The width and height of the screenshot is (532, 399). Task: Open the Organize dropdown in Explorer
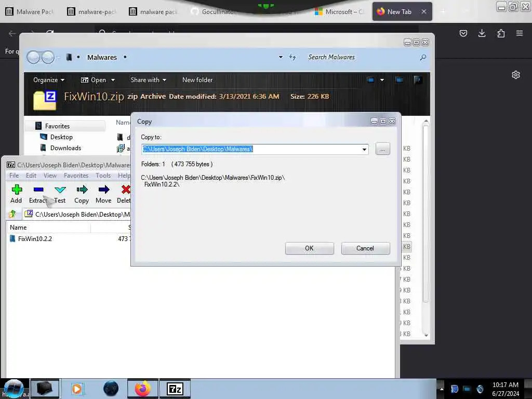pos(48,80)
